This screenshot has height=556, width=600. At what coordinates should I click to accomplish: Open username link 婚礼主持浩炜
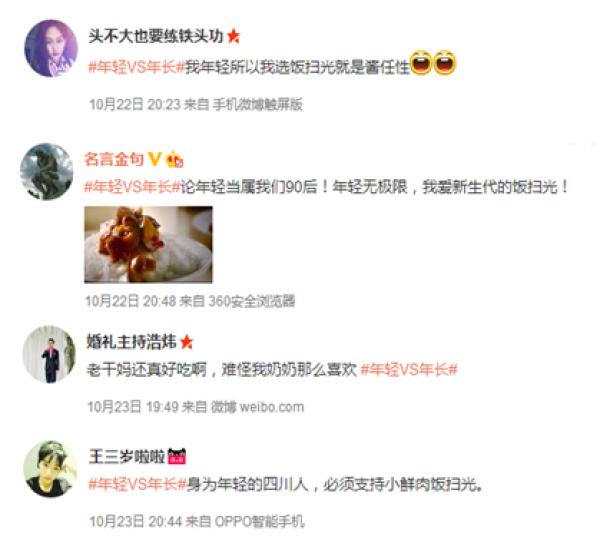point(132,342)
